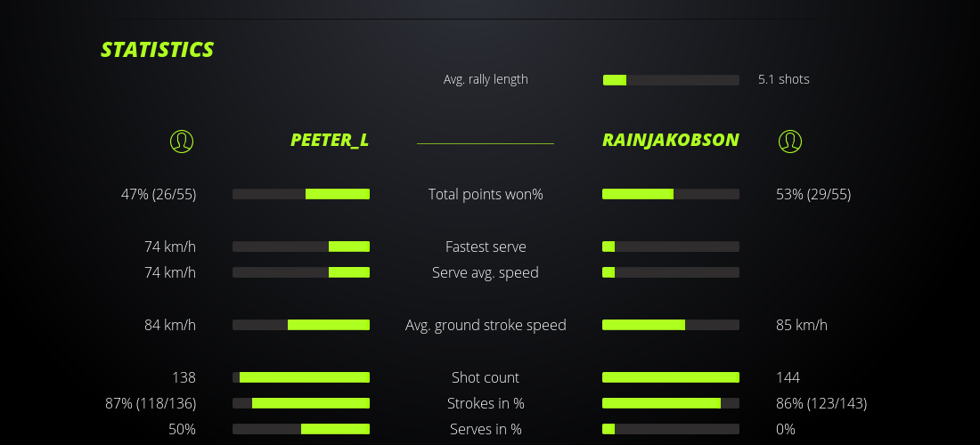Select the Avg. rally length label
This screenshot has width=980, height=445.
pos(486,79)
